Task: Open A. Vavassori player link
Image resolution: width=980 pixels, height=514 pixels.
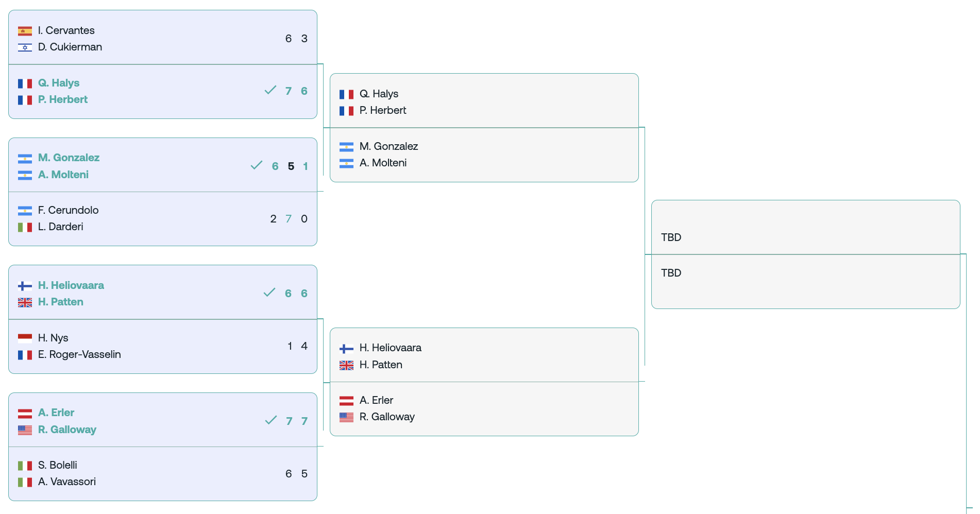Action: pyautogui.click(x=66, y=482)
